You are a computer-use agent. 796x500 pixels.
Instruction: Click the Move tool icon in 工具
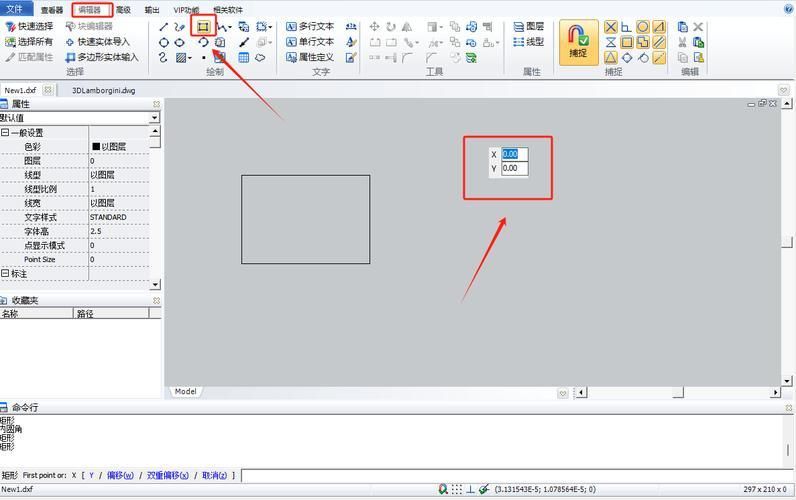(375, 26)
